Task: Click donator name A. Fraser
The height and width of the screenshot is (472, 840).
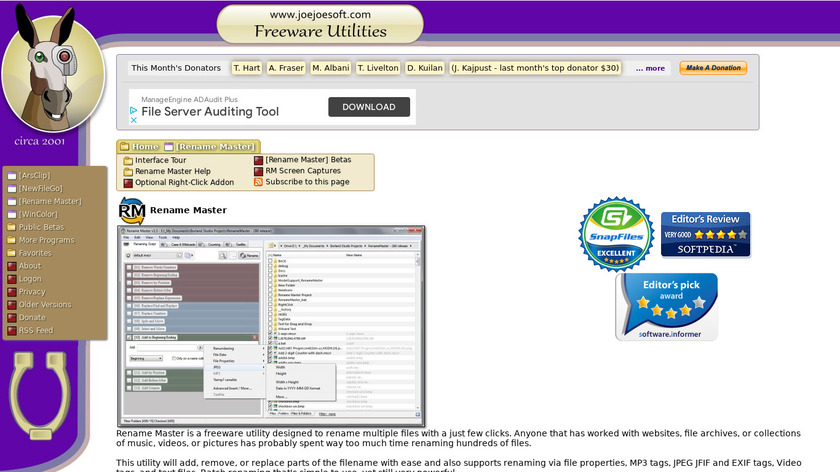Action: (x=286, y=68)
